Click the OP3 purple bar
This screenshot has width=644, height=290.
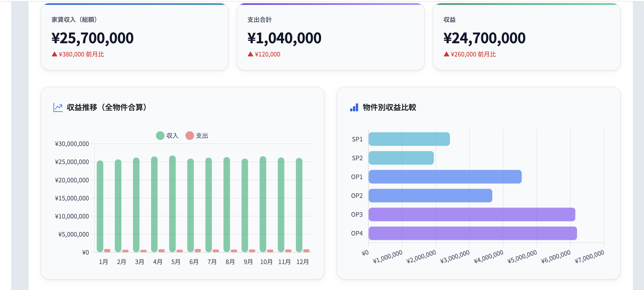coord(472,214)
